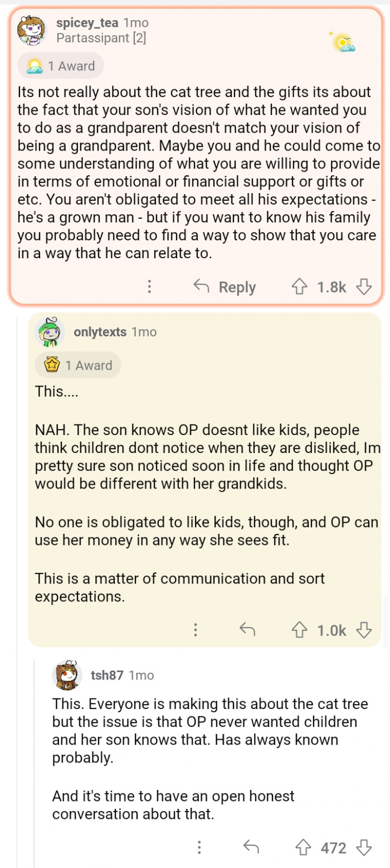Upvote tsh87's comment

304,848
